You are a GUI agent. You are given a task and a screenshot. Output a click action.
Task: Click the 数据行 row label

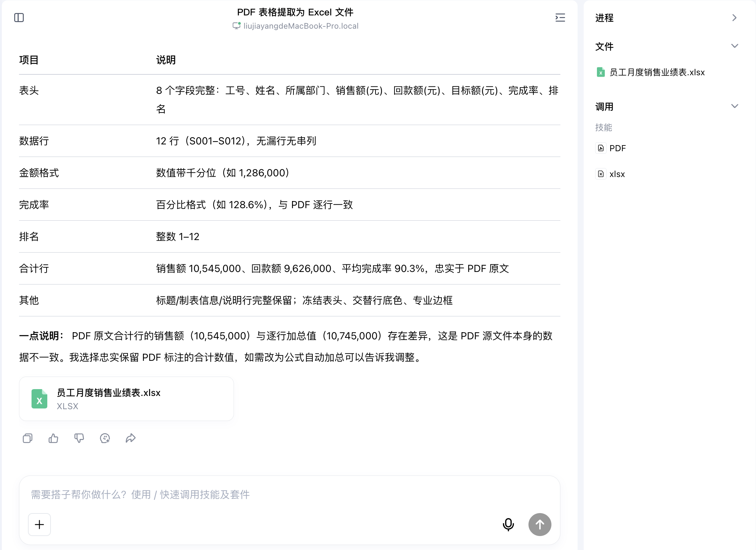[34, 141]
